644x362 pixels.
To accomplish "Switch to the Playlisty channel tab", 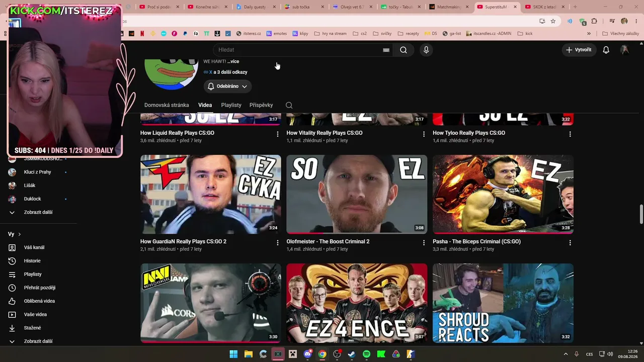I will [231, 105].
